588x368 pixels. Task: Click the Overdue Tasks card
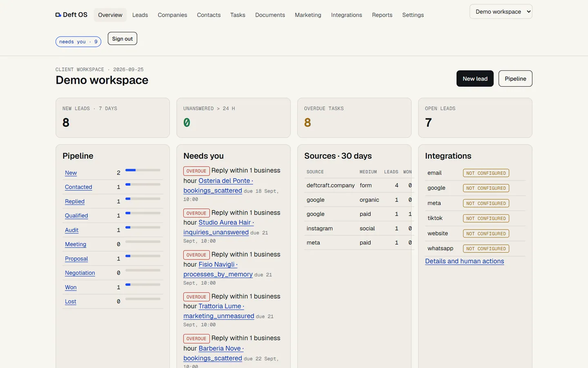(x=354, y=118)
